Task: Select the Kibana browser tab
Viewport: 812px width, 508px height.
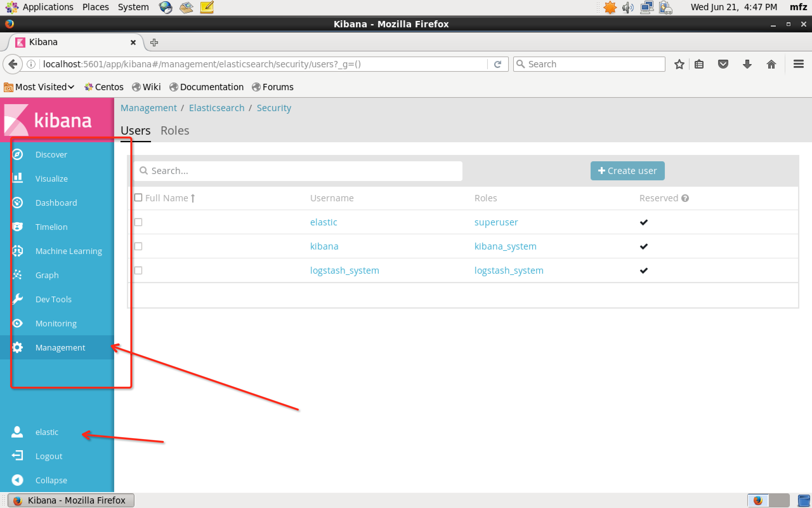Action: (75, 42)
